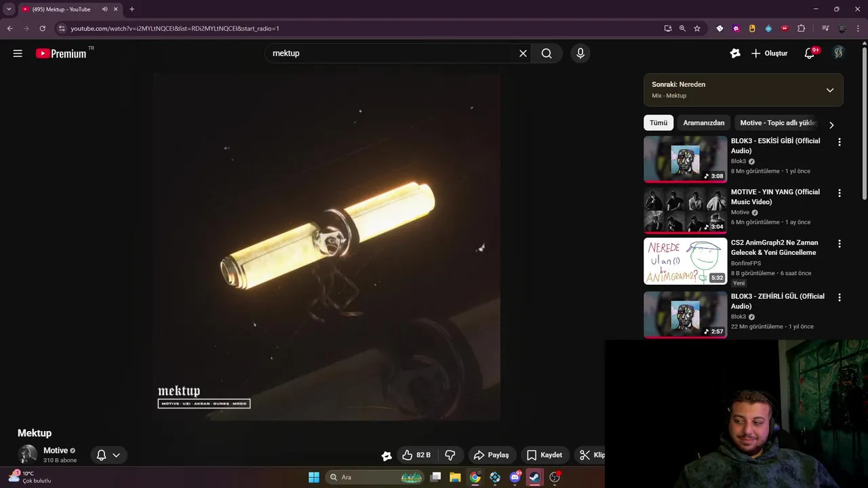The image size is (868, 488).
Task: Open the zoom magnifier icon in address bar
Action: pos(682,28)
